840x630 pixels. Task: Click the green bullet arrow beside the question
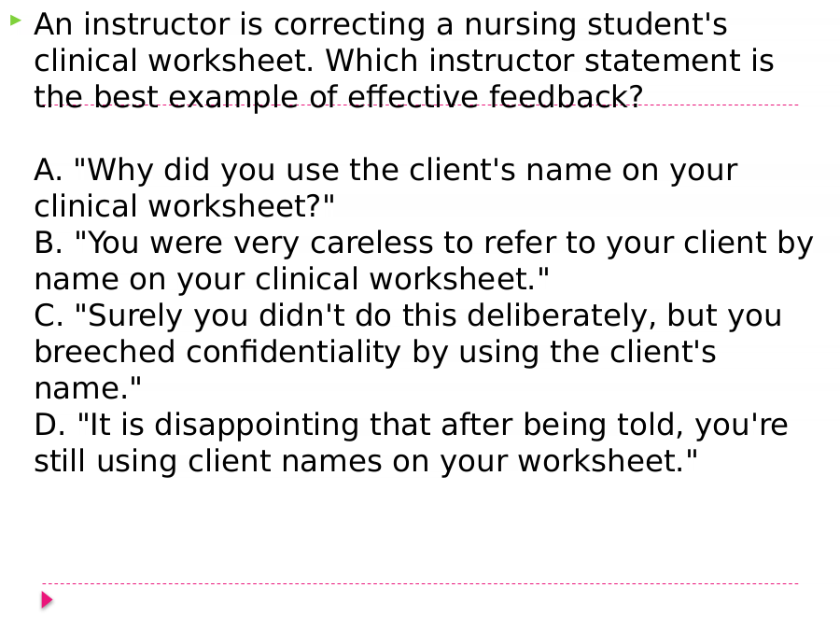click(x=16, y=21)
